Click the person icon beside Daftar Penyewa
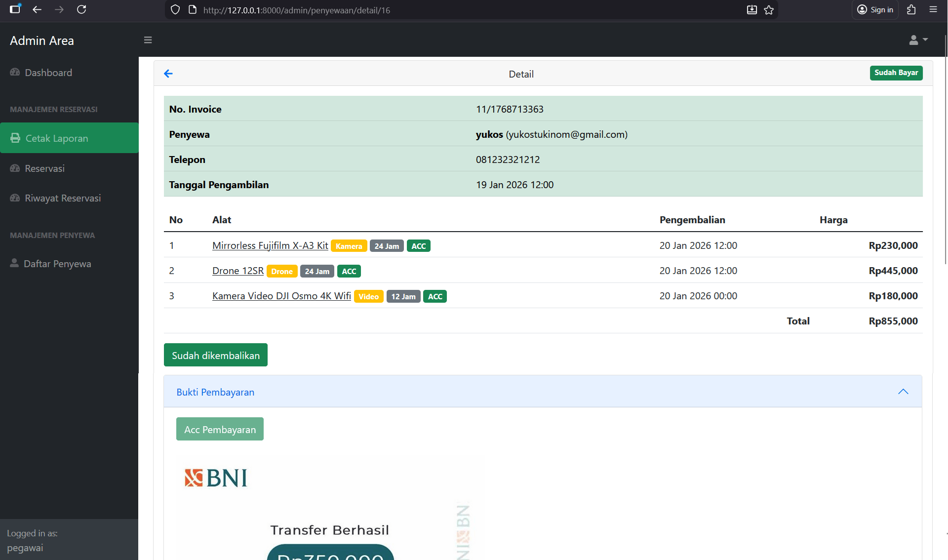Viewport: 948px width, 560px height. coord(14,263)
